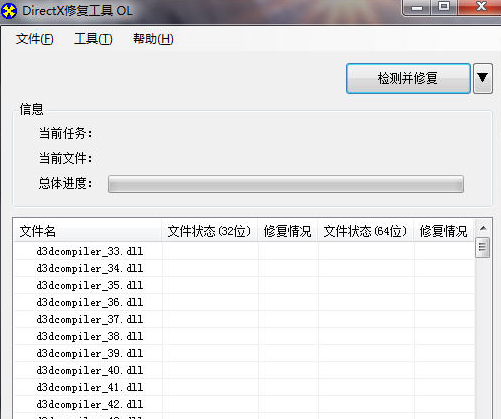Viewport: 501px width, 419px height.
Task: Click the list scrollbar up arrow
Action: (483, 228)
